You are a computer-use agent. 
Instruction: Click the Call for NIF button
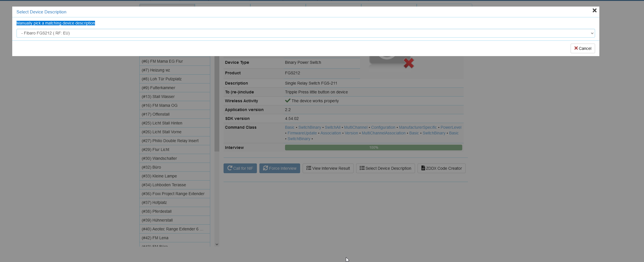click(x=240, y=168)
